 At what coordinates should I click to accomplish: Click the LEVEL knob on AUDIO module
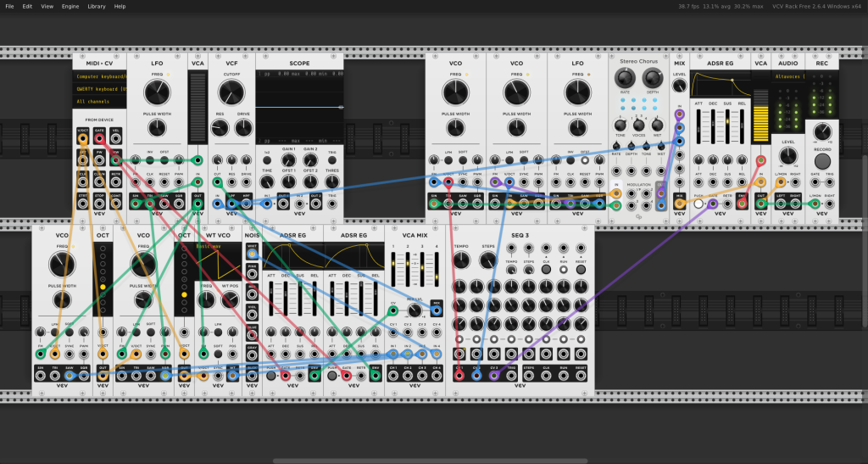pos(787,155)
